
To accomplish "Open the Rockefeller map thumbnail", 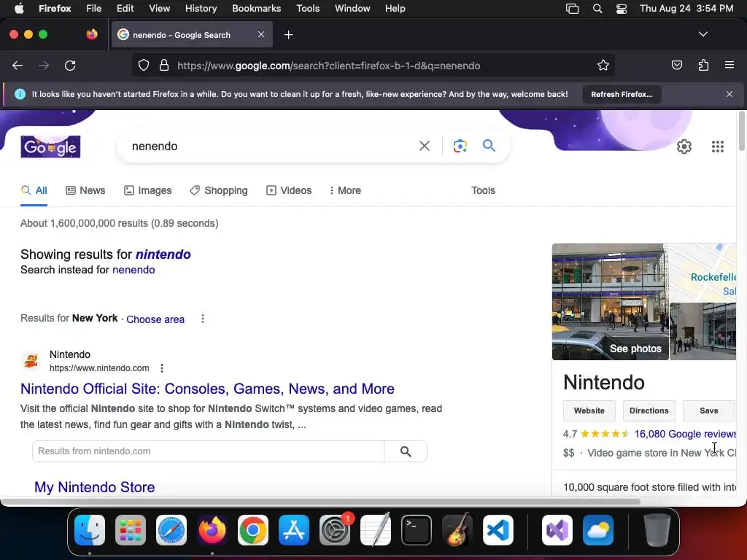I will click(703, 273).
